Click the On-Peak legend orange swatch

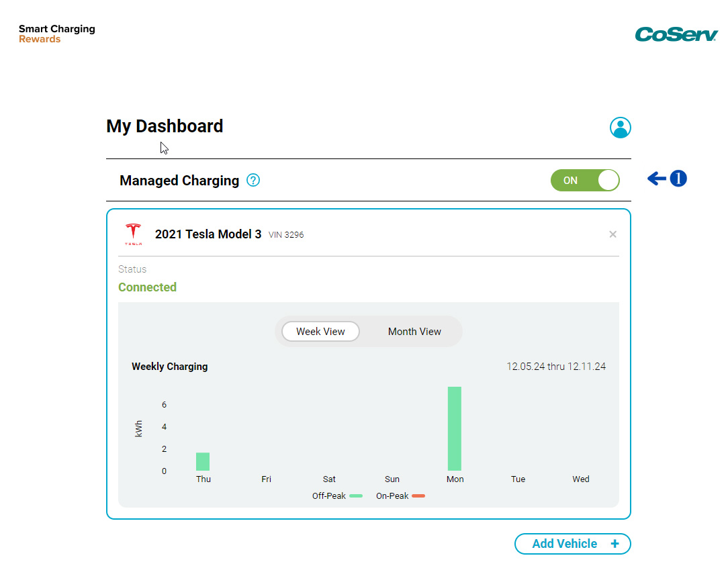click(x=418, y=496)
